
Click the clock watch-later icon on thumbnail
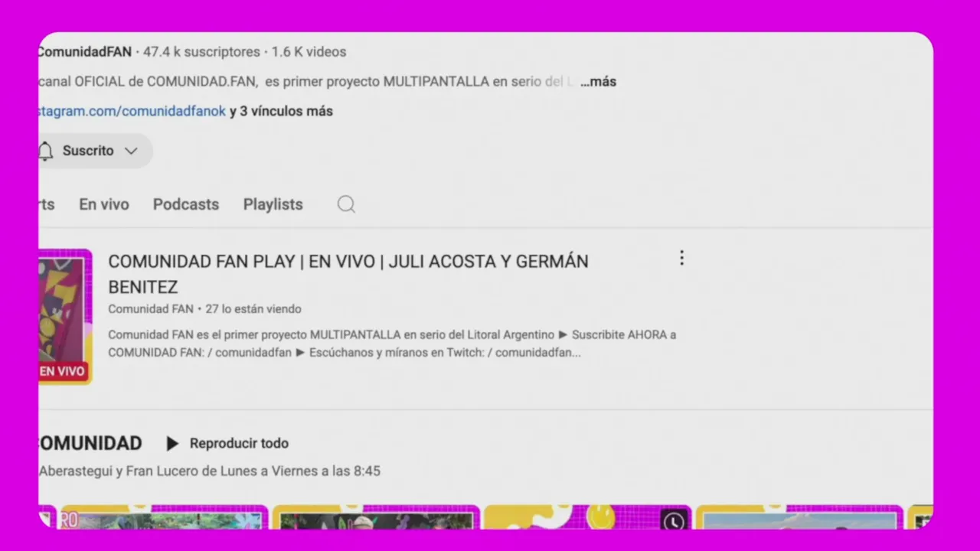(x=674, y=520)
